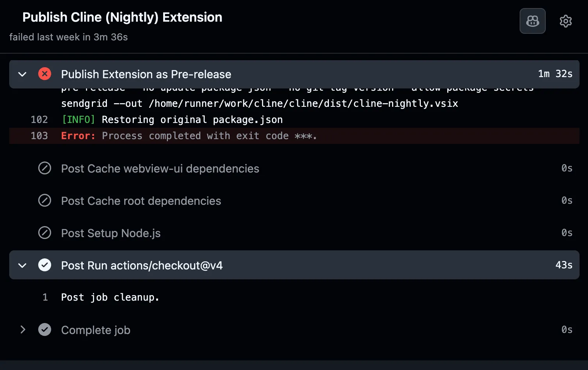
Task: Click success checkmark on Post Run actions/checkout@v4
Action: (x=44, y=265)
